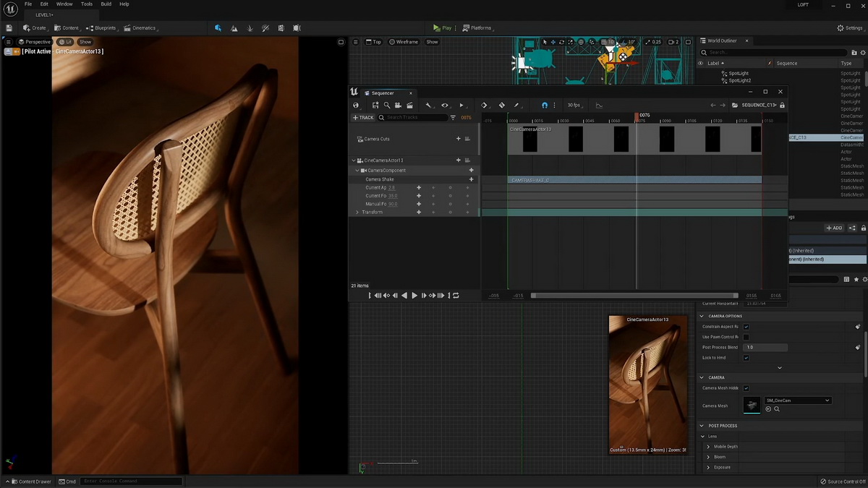Open the SM_CineCam camera mesh dropdown

[x=798, y=401]
